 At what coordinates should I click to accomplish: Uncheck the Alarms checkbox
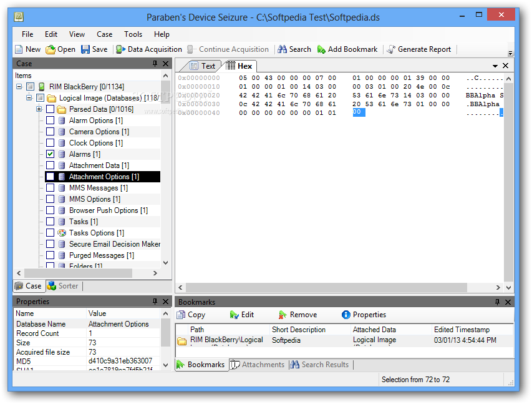coord(51,154)
